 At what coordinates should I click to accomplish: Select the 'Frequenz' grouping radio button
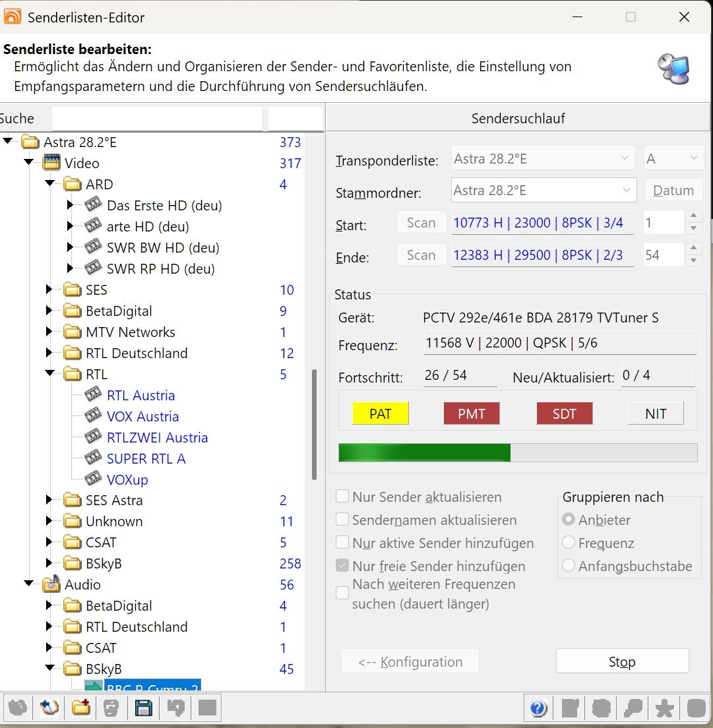568,543
